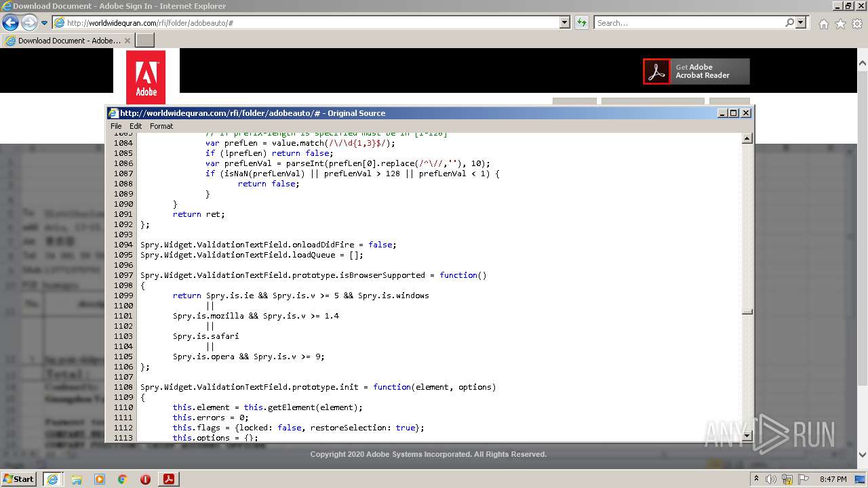Click down arrow of browser page scrollbar
The height and width of the screenshot is (488, 868).
(x=863, y=455)
